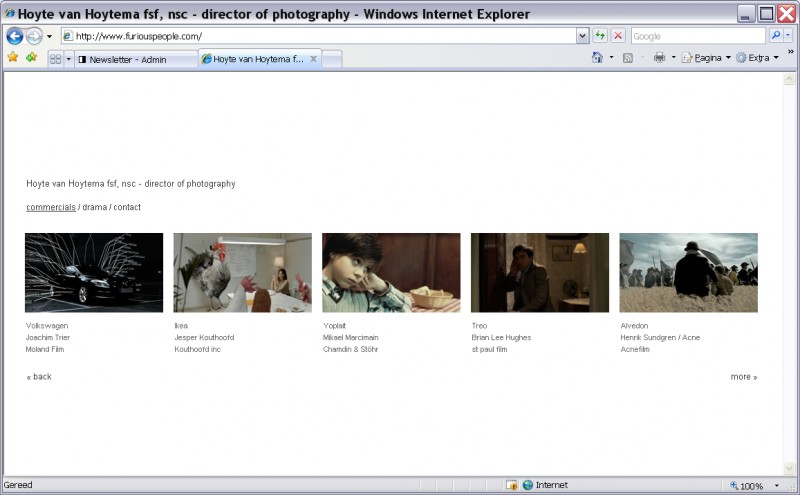Click the Gereed status bar text
800x495 pixels.
pos(18,485)
